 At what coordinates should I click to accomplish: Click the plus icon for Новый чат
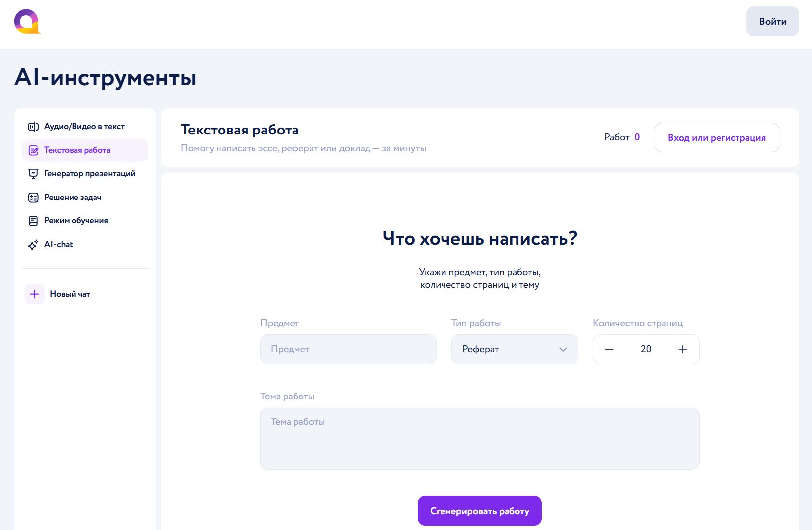coord(35,294)
